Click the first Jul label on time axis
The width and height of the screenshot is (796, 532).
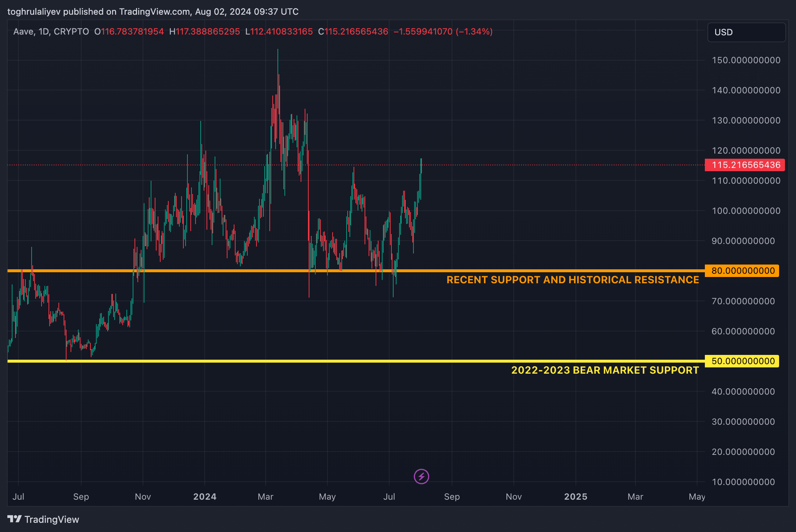[x=18, y=497]
